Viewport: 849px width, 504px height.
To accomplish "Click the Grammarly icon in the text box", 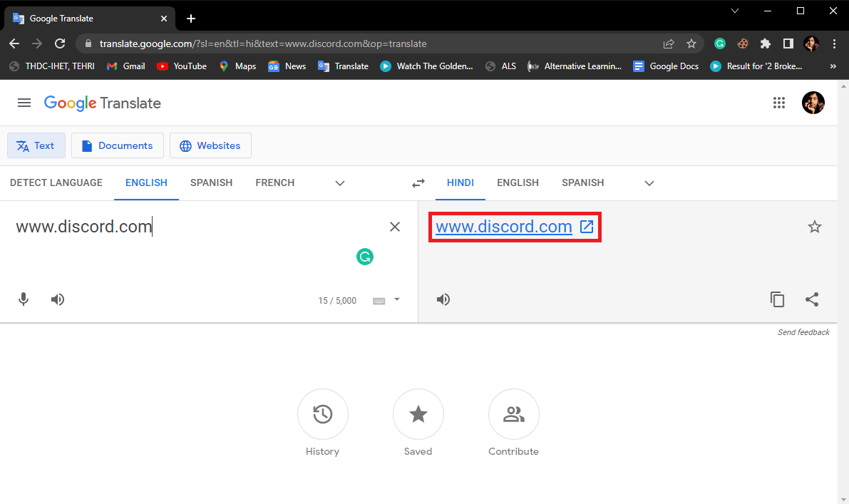I will tap(365, 257).
